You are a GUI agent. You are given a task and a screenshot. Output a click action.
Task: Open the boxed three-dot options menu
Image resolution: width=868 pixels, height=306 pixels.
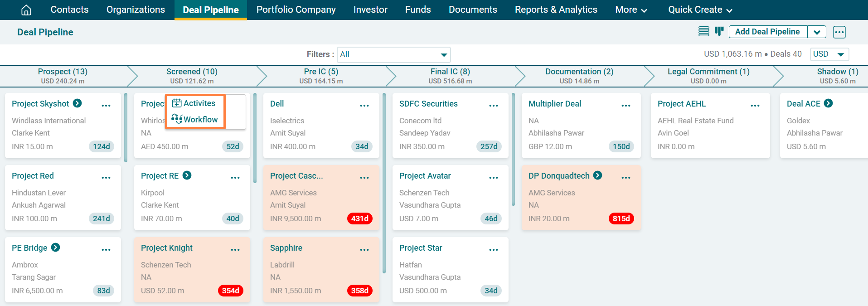[x=839, y=32]
